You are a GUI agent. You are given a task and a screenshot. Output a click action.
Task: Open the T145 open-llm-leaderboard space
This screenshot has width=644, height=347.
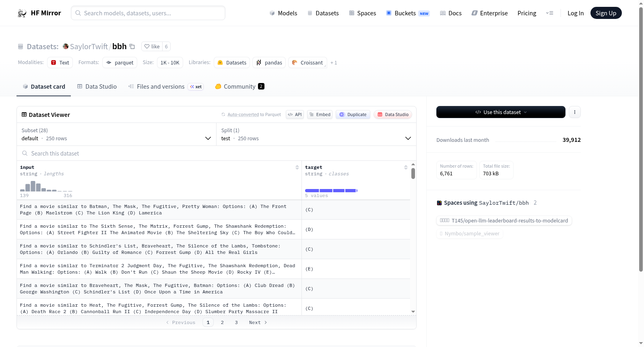[504, 220]
